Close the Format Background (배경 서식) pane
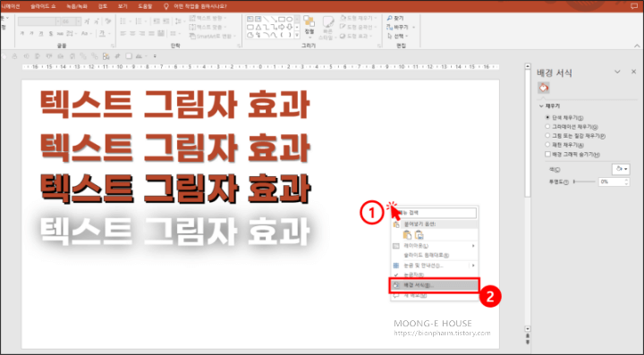The height and width of the screenshot is (355, 644). click(634, 72)
